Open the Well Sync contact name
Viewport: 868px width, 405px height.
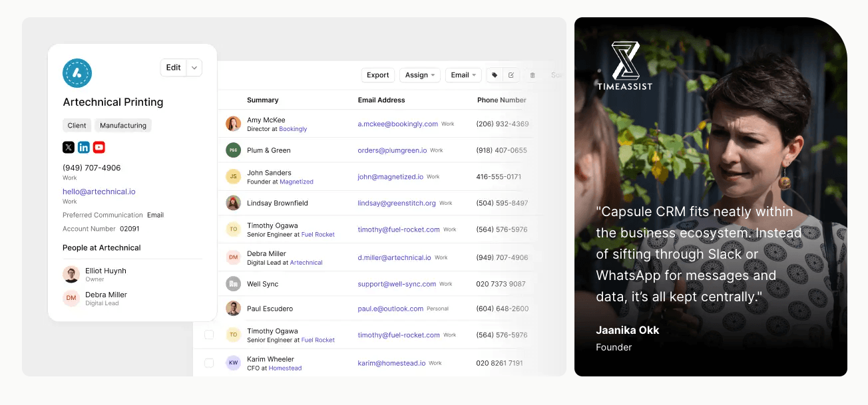(x=263, y=284)
